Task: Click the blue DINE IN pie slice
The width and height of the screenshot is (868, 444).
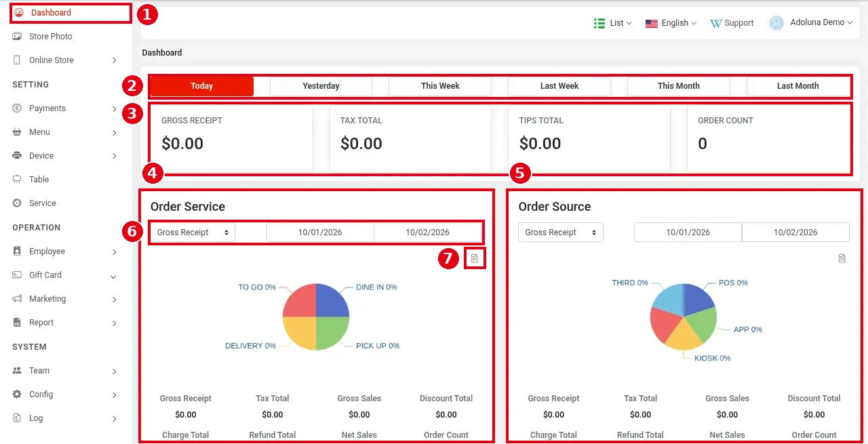Action: pos(331,302)
